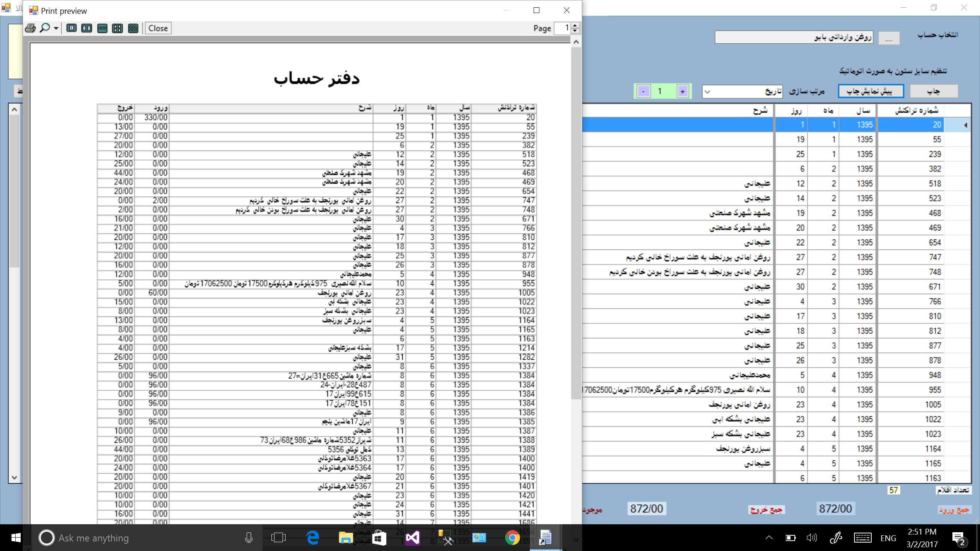Open Google Chrome from taskbar
Image resolution: width=980 pixels, height=551 pixels.
tap(512, 538)
